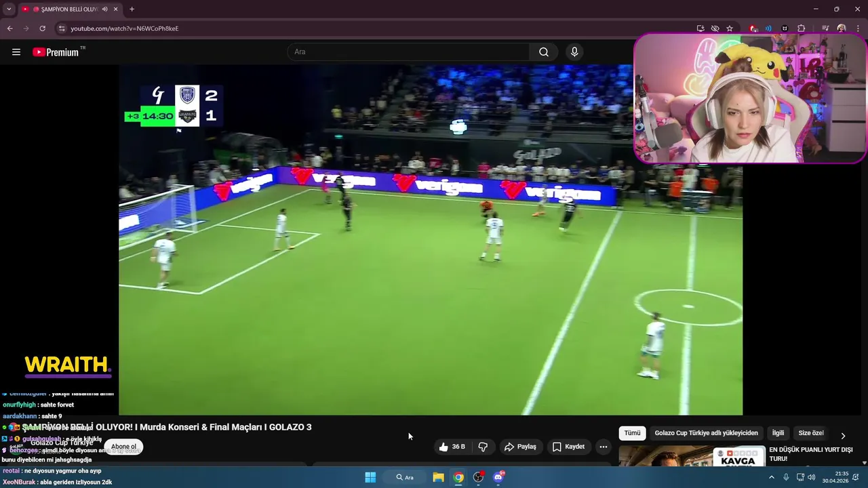The image size is (868, 488).
Task: Open the Extensions puzzle-piece menu
Action: coord(801,28)
